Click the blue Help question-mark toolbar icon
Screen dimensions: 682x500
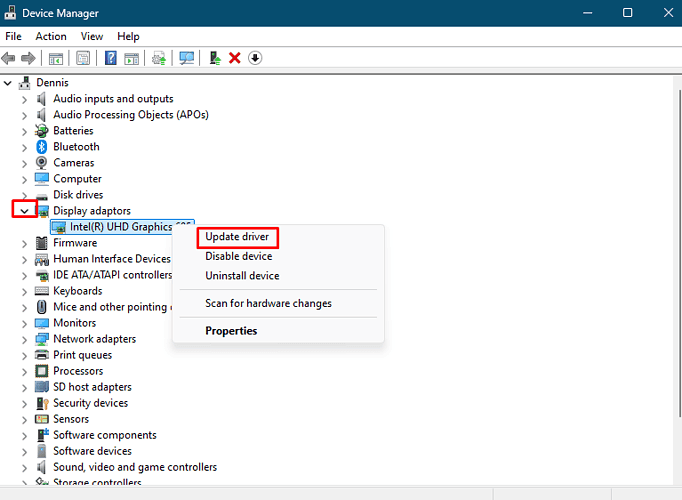pyautogui.click(x=110, y=58)
